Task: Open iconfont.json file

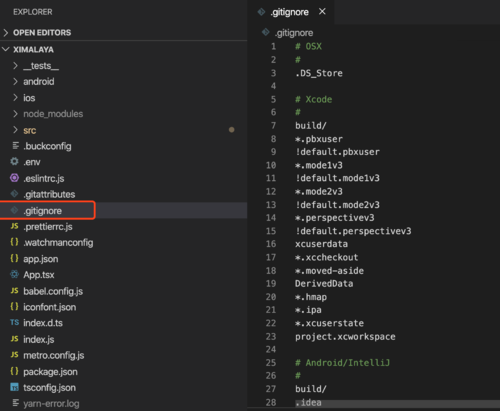Action: point(50,307)
